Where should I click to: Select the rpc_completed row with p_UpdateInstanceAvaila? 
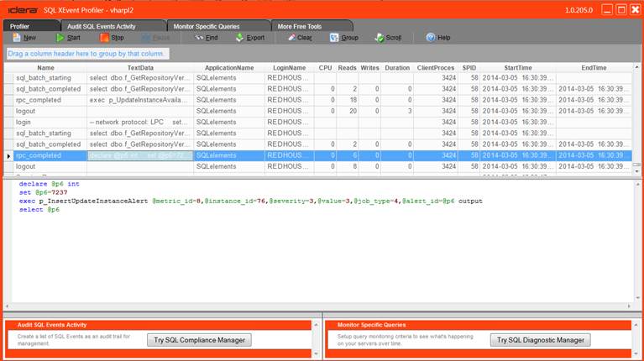coord(318,100)
